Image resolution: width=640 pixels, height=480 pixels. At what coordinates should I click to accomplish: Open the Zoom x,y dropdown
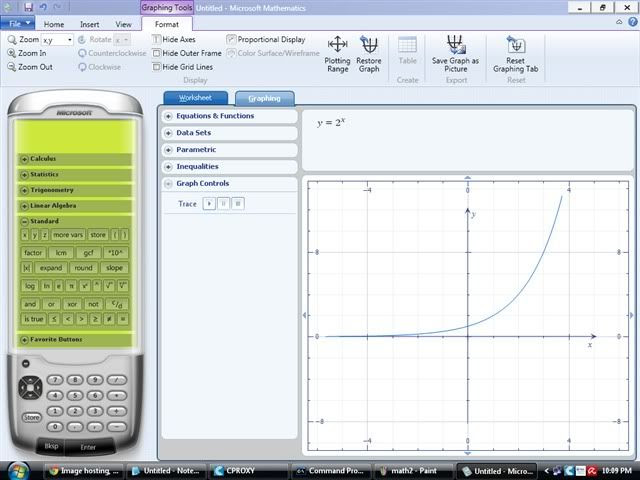point(70,40)
